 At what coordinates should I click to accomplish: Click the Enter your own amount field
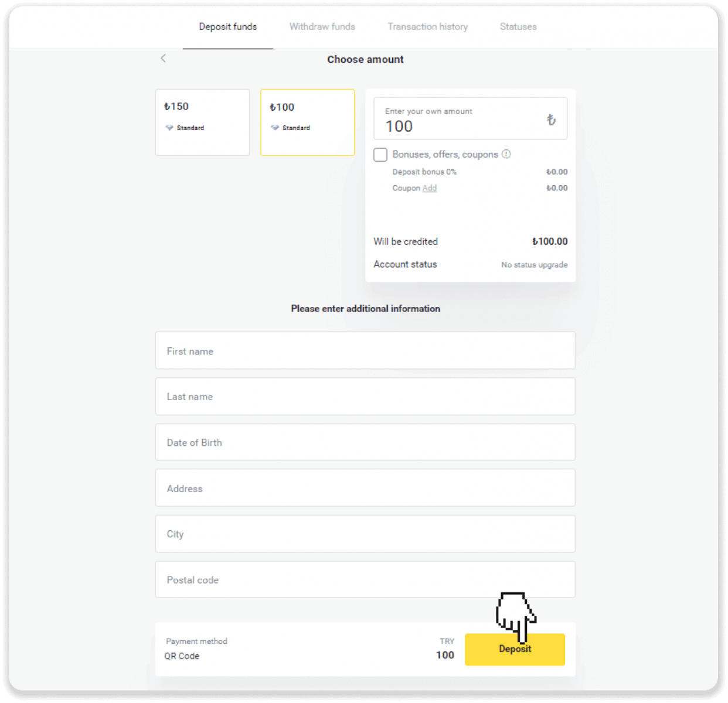[470, 118]
